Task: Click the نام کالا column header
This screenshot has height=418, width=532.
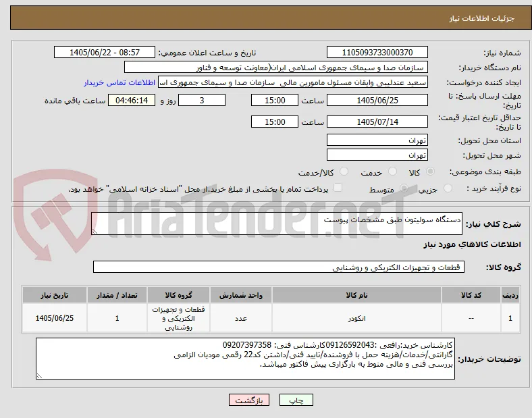Action: pyautogui.click(x=356, y=295)
